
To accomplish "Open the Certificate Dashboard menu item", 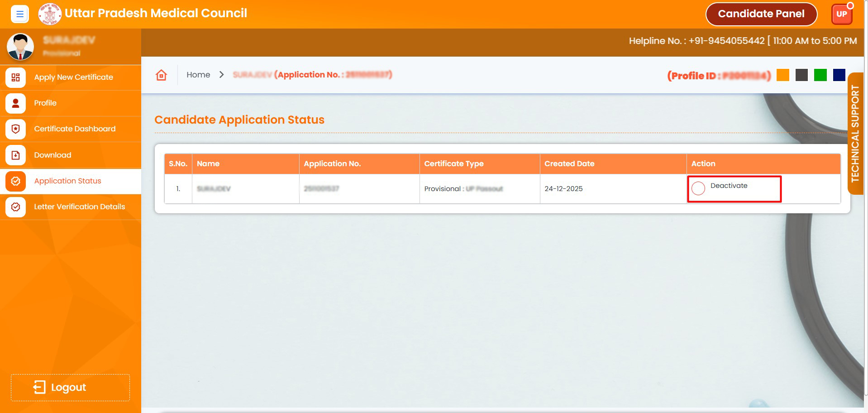I will tap(75, 129).
